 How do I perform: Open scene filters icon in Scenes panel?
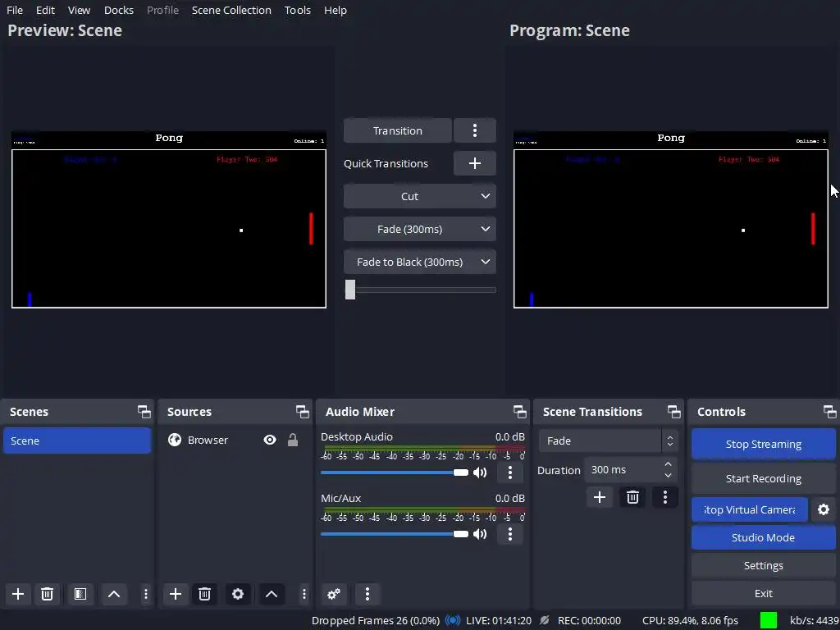(x=80, y=594)
